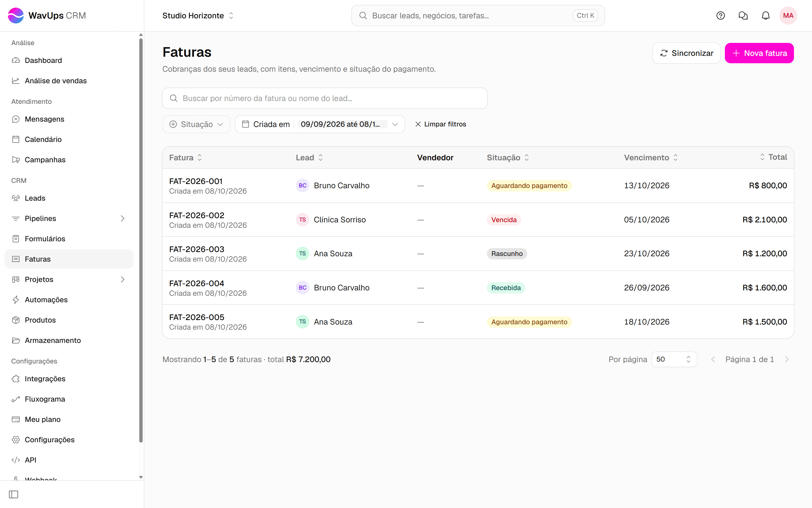Open Dashboard from the sidebar
This screenshot has height=508, width=812.
[x=69, y=60]
